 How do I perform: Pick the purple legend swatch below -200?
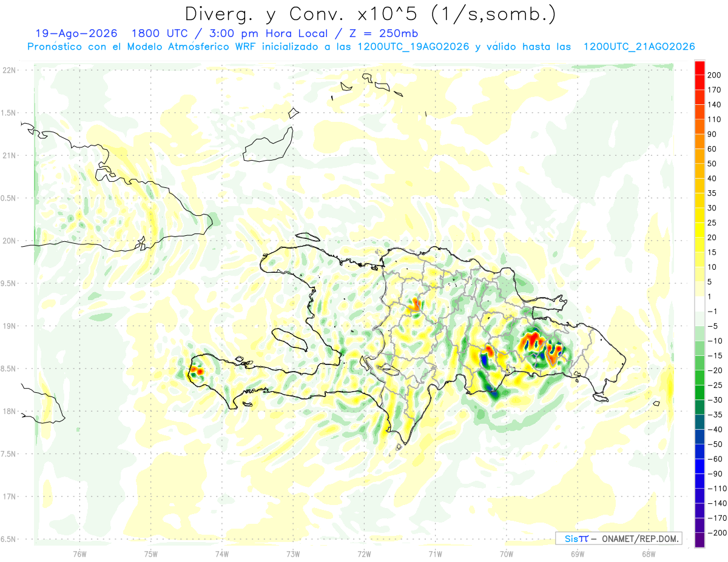tap(699, 540)
